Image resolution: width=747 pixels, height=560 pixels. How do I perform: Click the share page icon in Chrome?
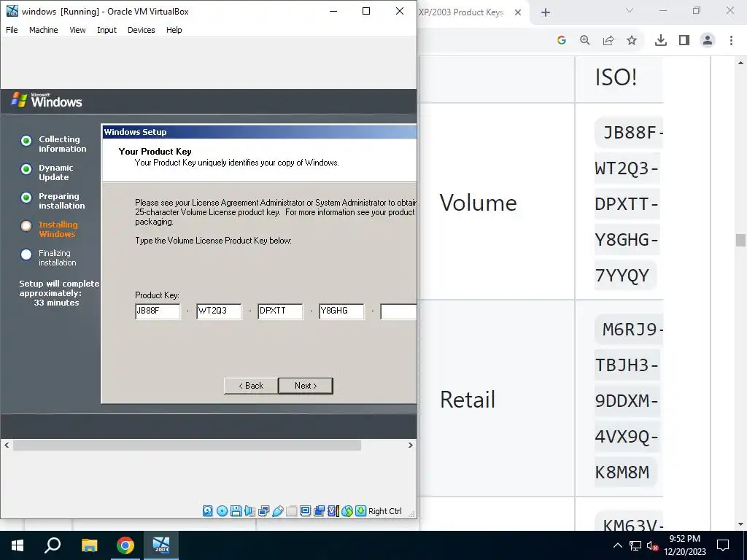pyautogui.click(x=608, y=41)
